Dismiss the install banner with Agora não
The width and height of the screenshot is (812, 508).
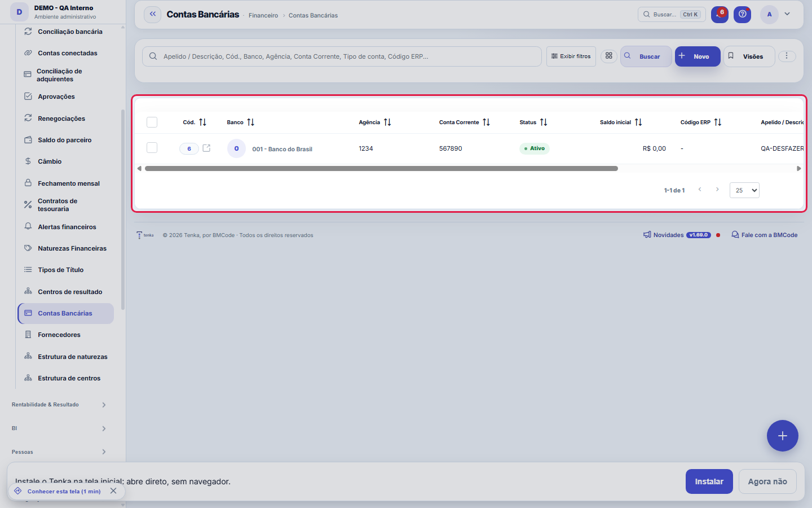[x=767, y=481]
